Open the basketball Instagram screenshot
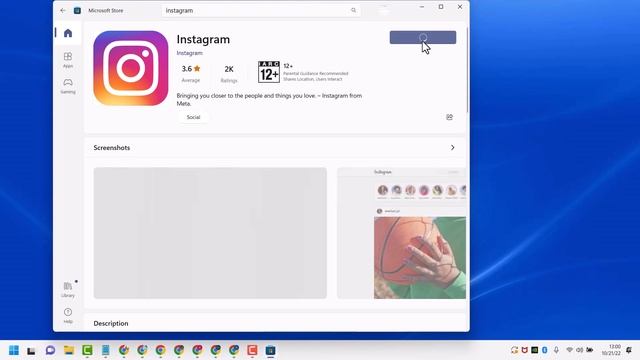640x360 pixels. 402,233
